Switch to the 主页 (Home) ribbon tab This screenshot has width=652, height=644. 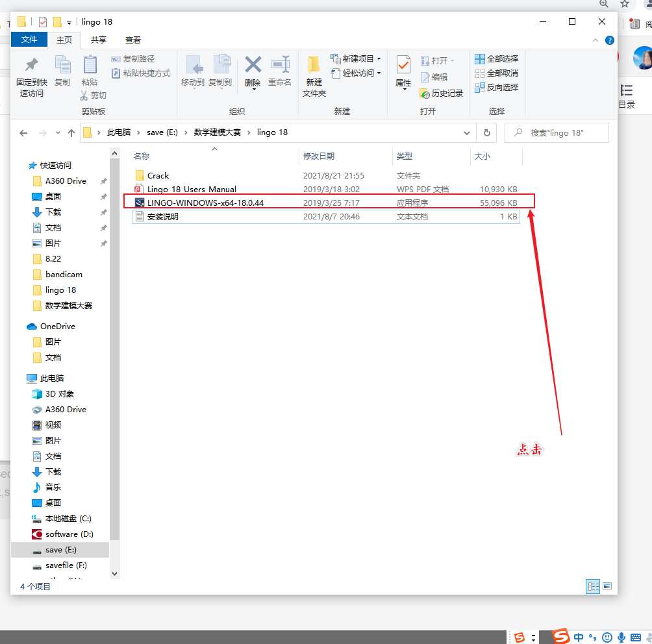click(x=64, y=40)
